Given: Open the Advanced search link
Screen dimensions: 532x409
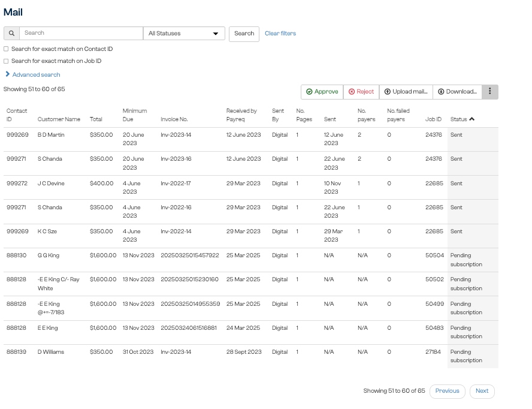Looking at the screenshot, I should [37, 75].
